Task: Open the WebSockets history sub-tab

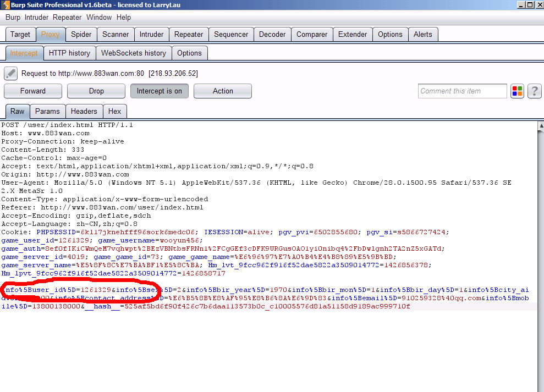Action: 134,53
